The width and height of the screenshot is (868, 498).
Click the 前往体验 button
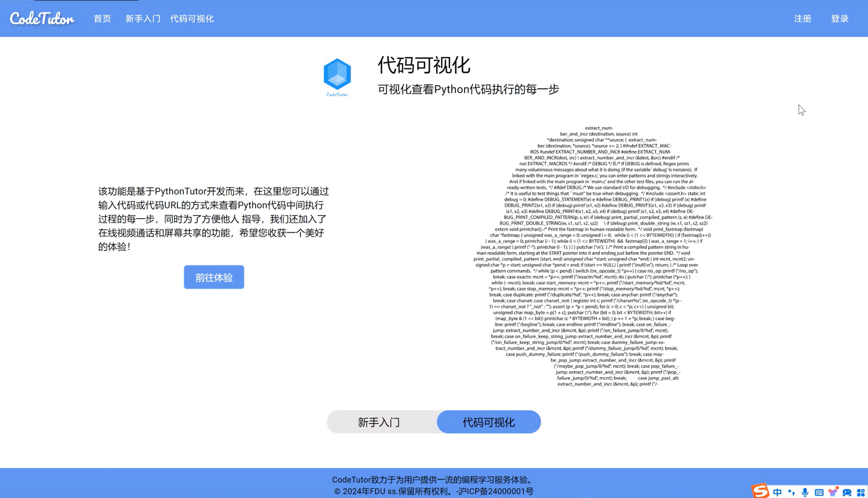214,277
